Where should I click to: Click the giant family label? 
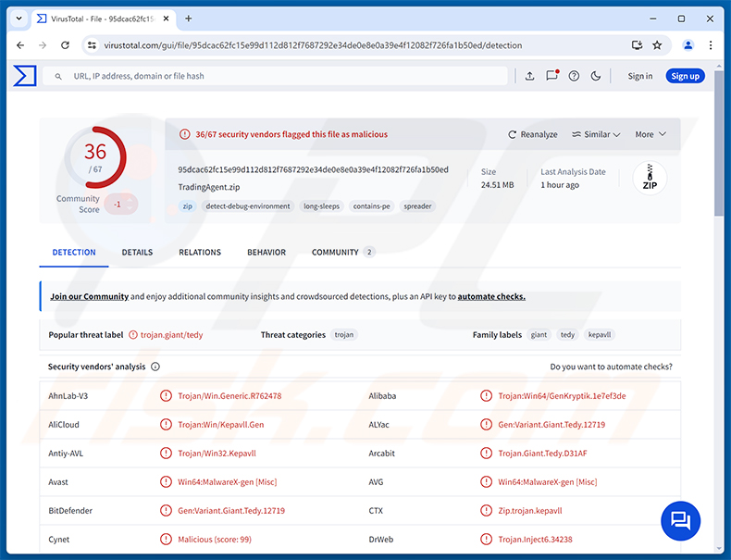539,335
